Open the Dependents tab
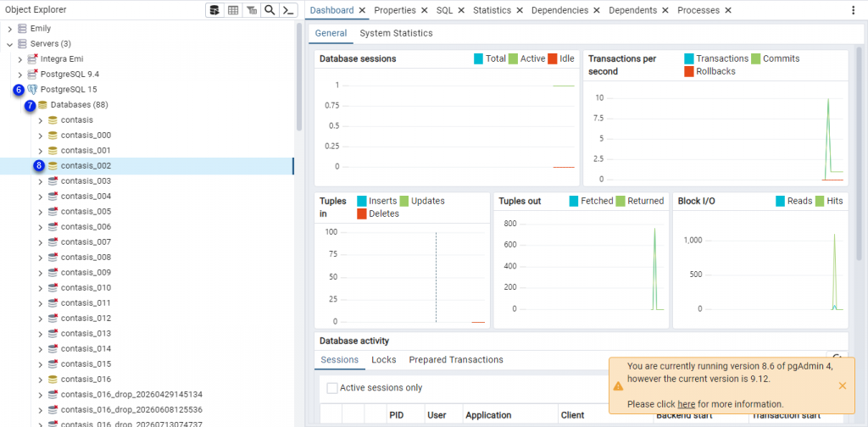This screenshot has width=868, height=427. coord(632,10)
